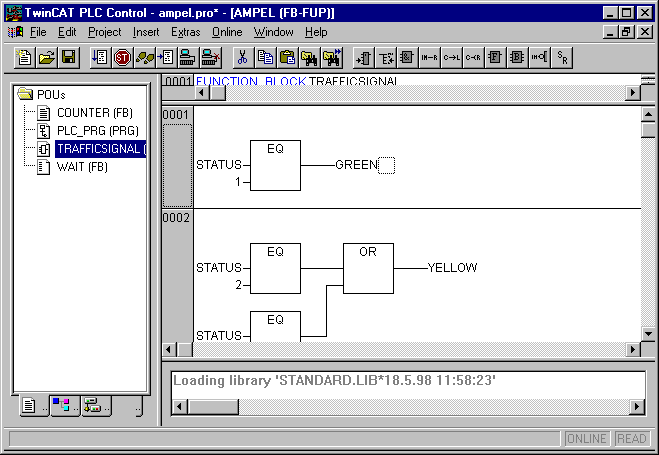Insert a function with the F icon
Viewport: 659px width, 455px height.
[x=496, y=58]
